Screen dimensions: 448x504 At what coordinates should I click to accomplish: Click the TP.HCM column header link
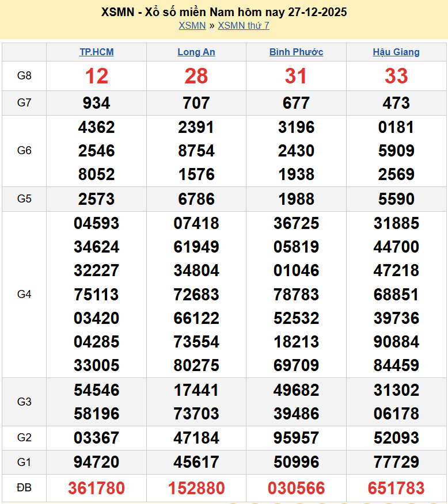(96, 52)
